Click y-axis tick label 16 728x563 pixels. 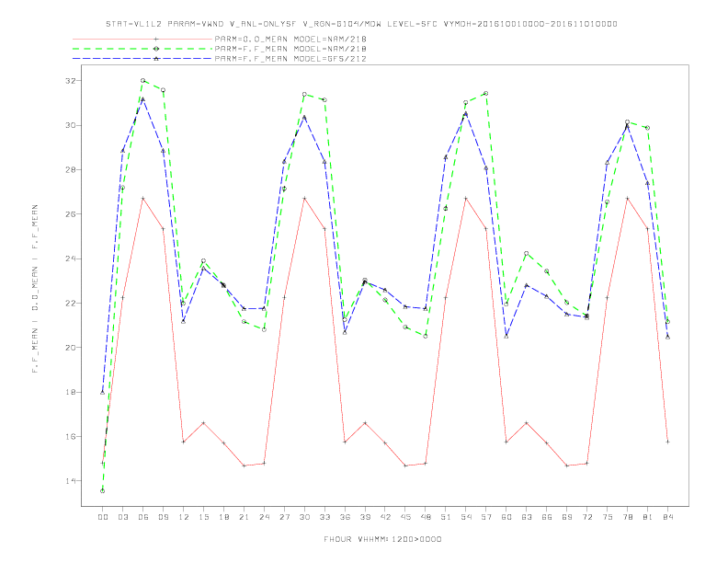point(71,437)
